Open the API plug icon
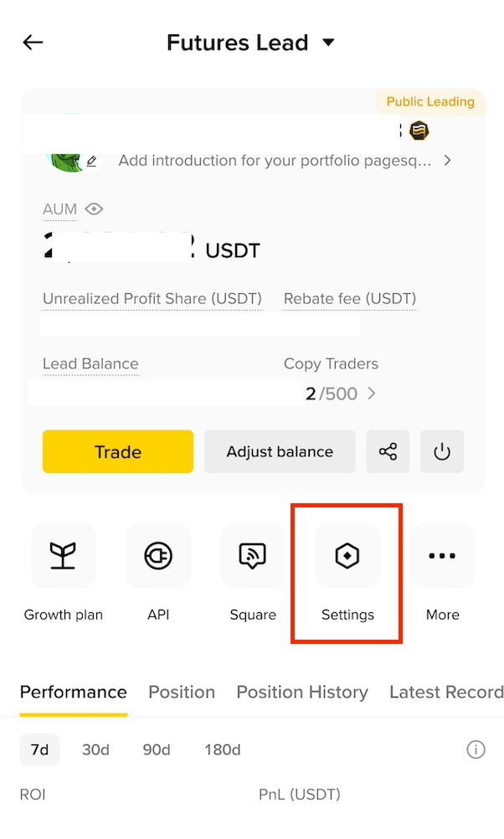The height and width of the screenshot is (839, 504). point(158,555)
